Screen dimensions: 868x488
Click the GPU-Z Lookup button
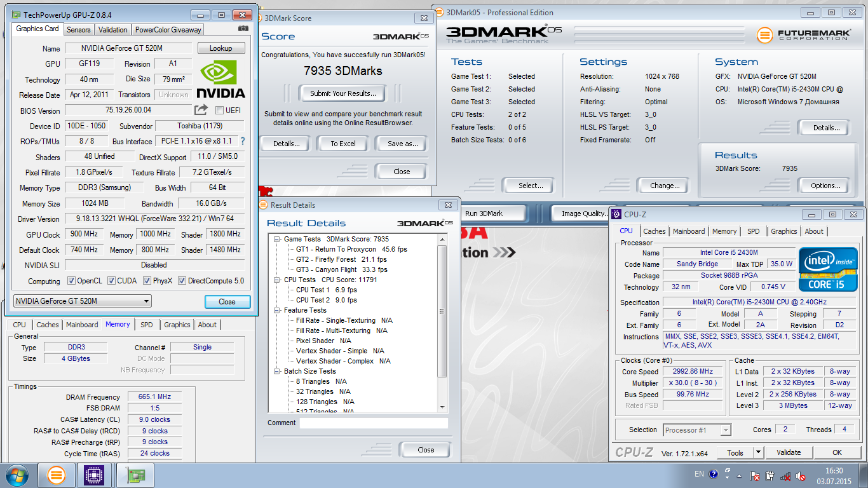pyautogui.click(x=220, y=48)
